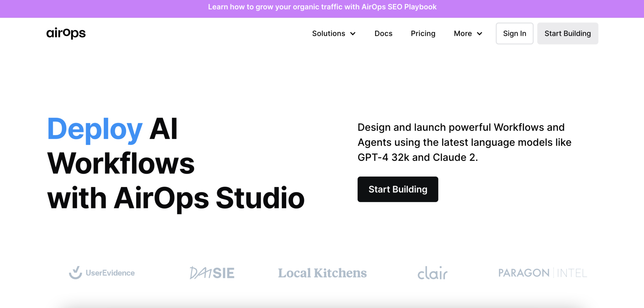Expand the More menu chevron arrow
This screenshot has height=308, width=644.
480,34
